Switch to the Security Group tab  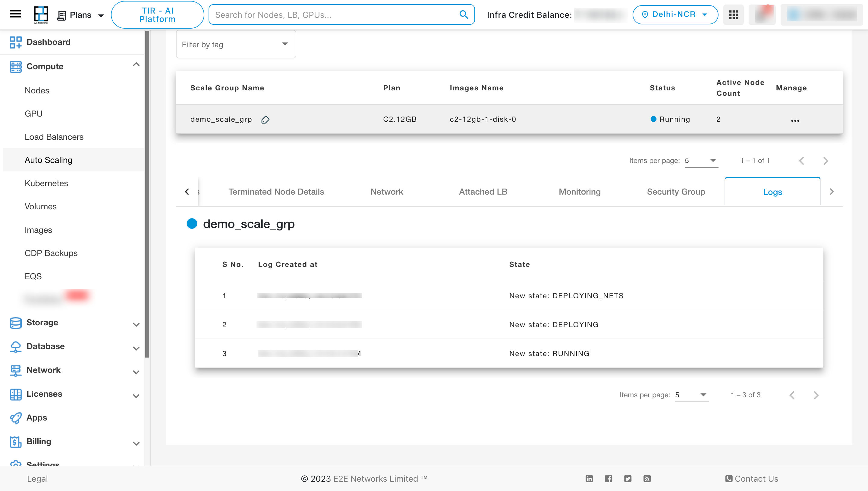[x=676, y=192]
